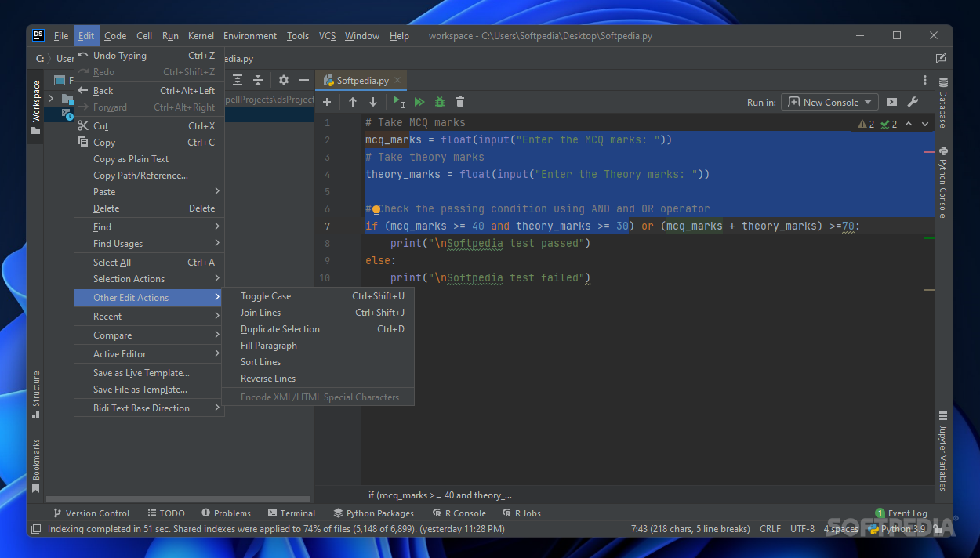The image size is (980, 558).
Task: Open the Workspace tool window
Action: 35,107
